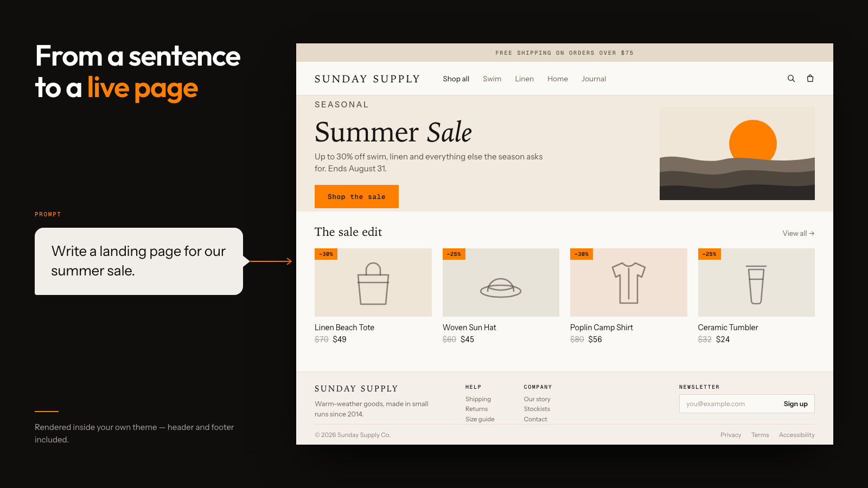Go to the Shop all menu item
This screenshot has height=488, width=868.
[456, 79]
